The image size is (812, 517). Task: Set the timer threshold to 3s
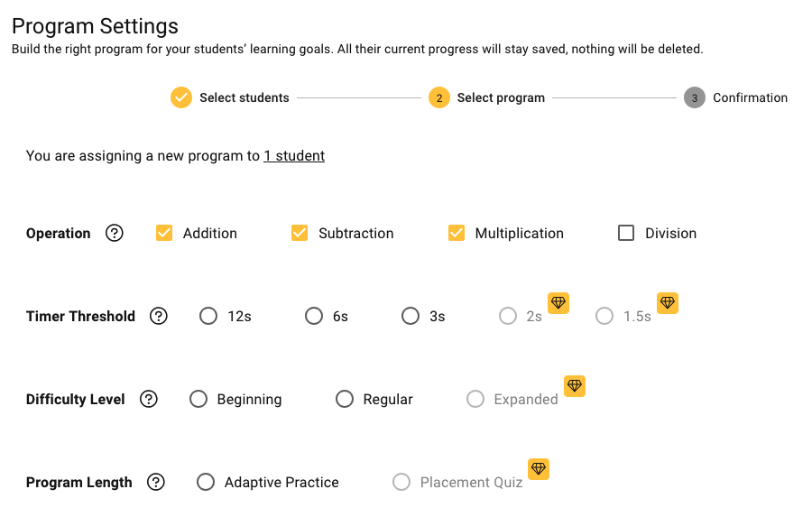[x=411, y=316]
